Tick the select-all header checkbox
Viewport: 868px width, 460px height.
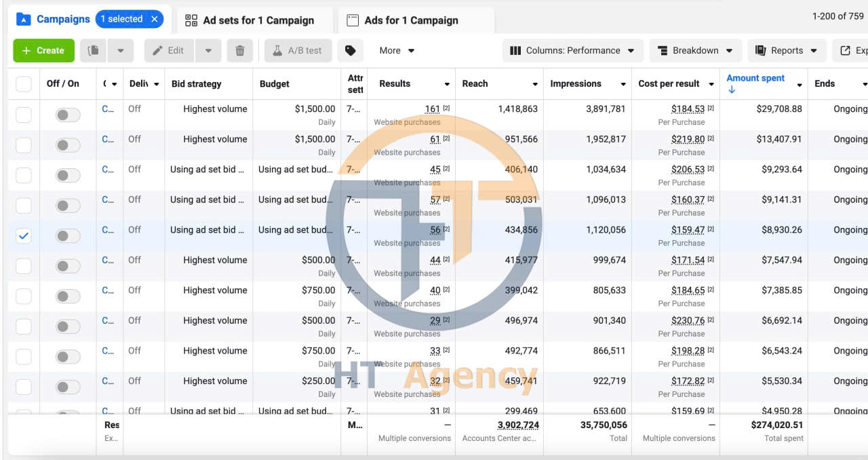tap(24, 84)
